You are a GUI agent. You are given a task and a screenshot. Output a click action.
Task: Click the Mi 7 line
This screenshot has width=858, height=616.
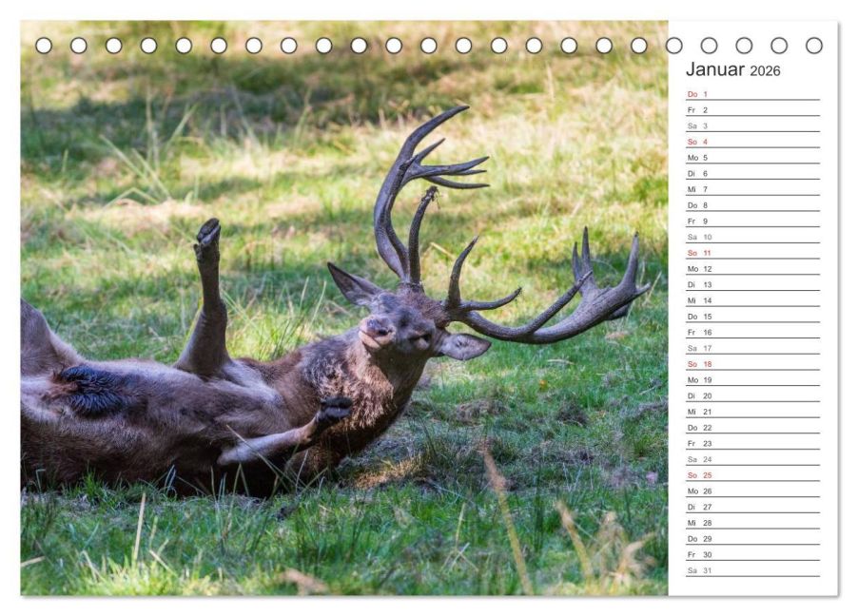pyautogui.click(x=753, y=189)
